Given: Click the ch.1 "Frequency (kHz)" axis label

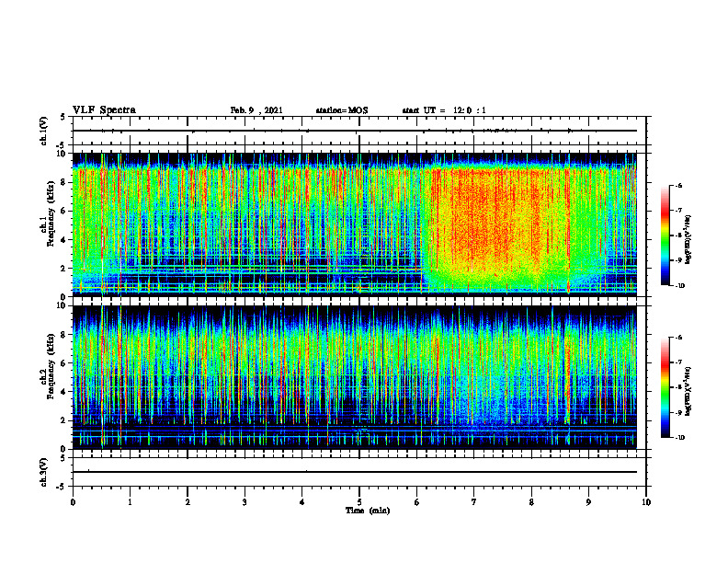Looking at the screenshot, I should click(x=51, y=213).
